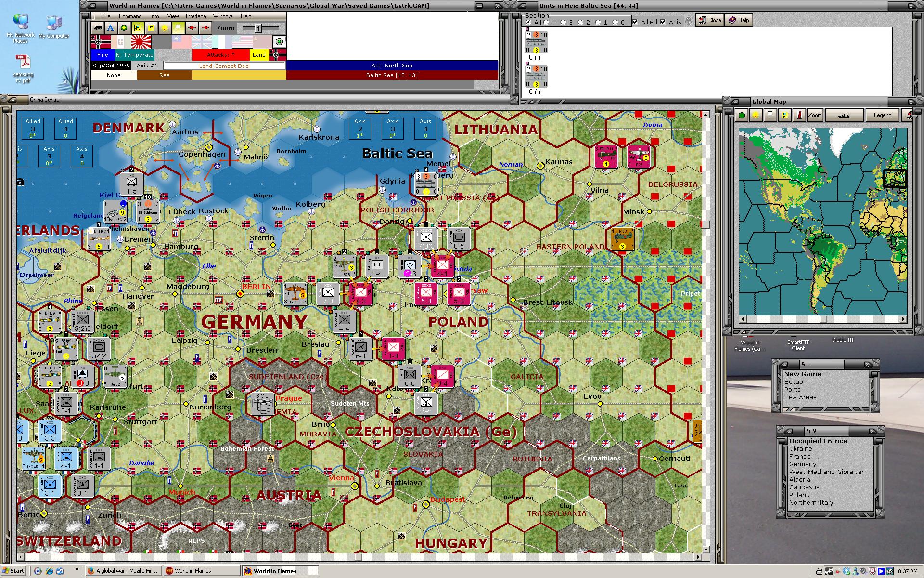
Task: Toggle the white flag icon in main toolbar
Action: (178, 28)
